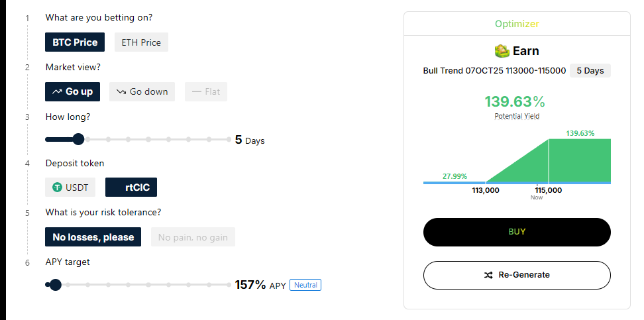The height and width of the screenshot is (320, 644).
Task: Click the money stack Earn icon
Action: (x=502, y=50)
